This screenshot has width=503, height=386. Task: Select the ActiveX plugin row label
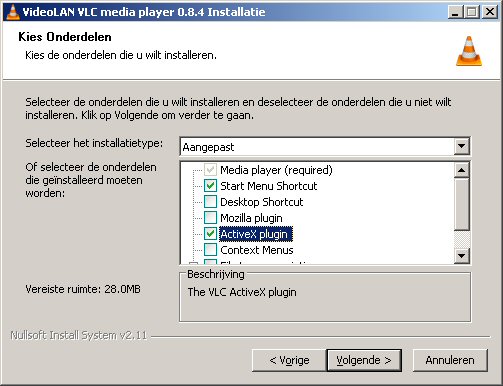[256, 234]
